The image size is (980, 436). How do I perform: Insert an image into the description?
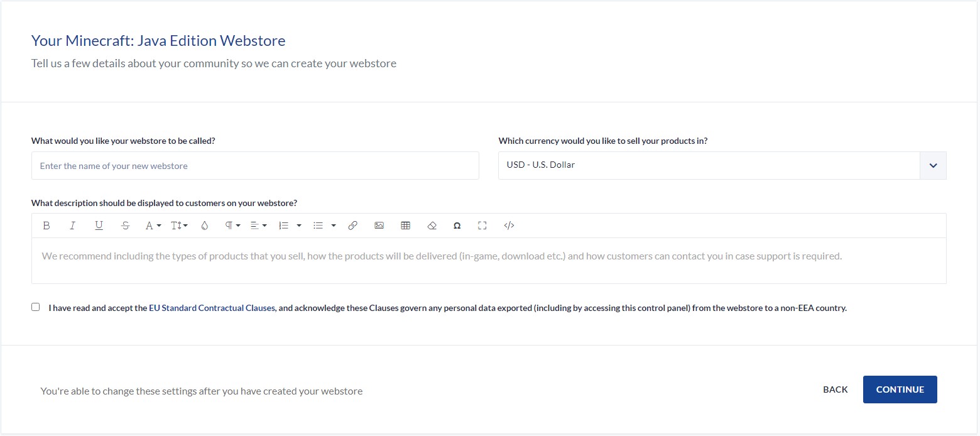coord(379,226)
